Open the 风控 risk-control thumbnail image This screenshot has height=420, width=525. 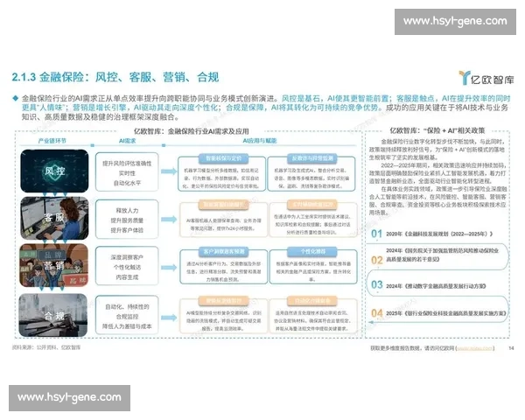pyautogui.click(x=54, y=171)
